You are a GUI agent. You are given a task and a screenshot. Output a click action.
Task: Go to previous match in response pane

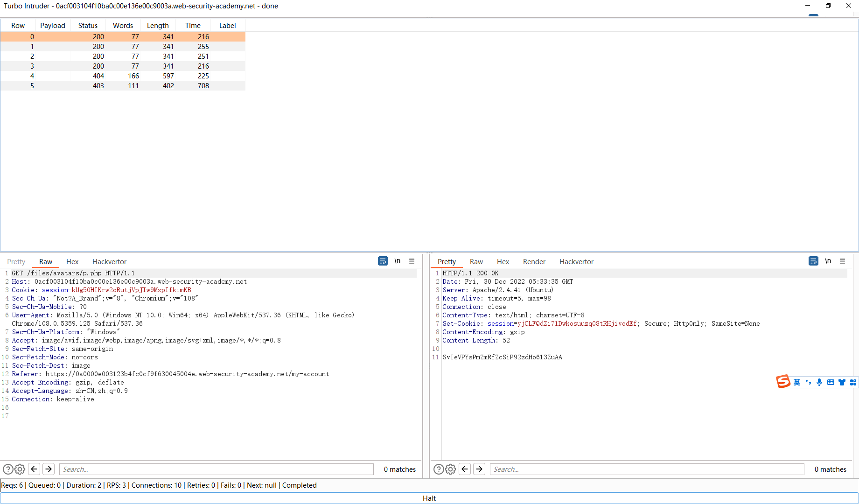(465, 469)
